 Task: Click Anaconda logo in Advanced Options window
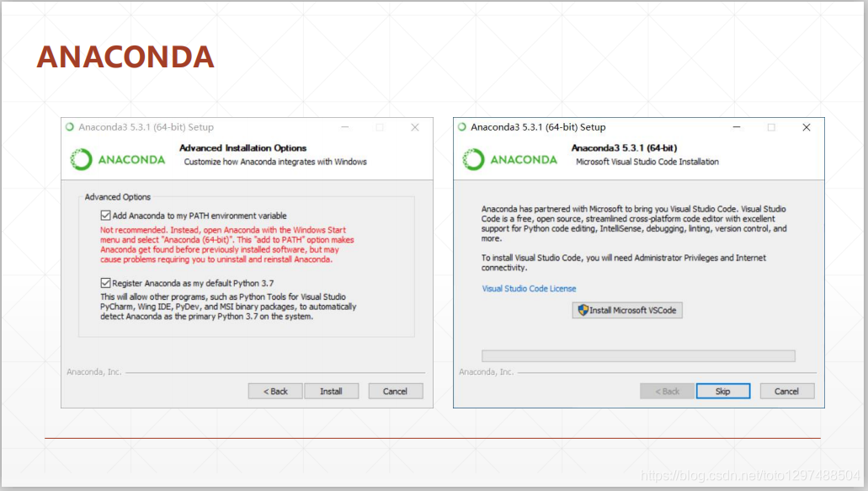(117, 159)
